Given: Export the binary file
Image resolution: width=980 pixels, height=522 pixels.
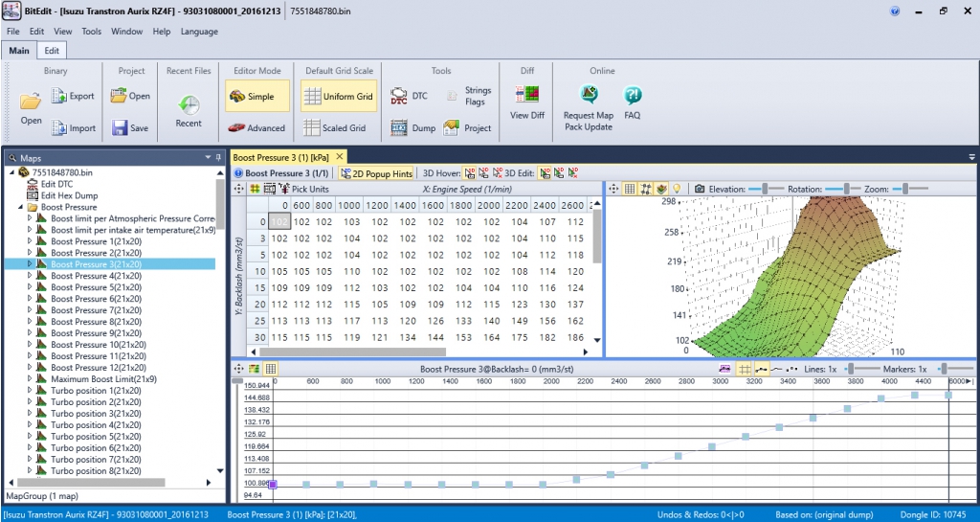Looking at the screenshot, I should 73,96.
